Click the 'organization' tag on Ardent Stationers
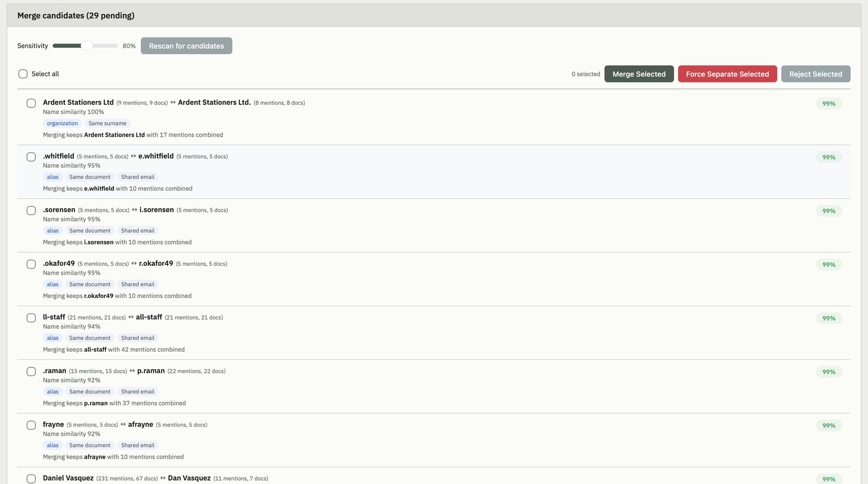This screenshot has width=868, height=484. pyautogui.click(x=62, y=123)
